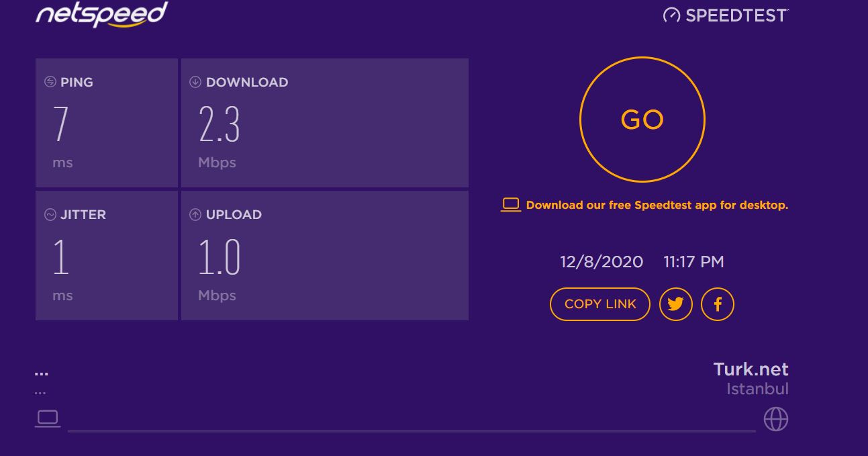The height and width of the screenshot is (456, 868).
Task: Share result via Twitter icon
Action: [x=676, y=304]
